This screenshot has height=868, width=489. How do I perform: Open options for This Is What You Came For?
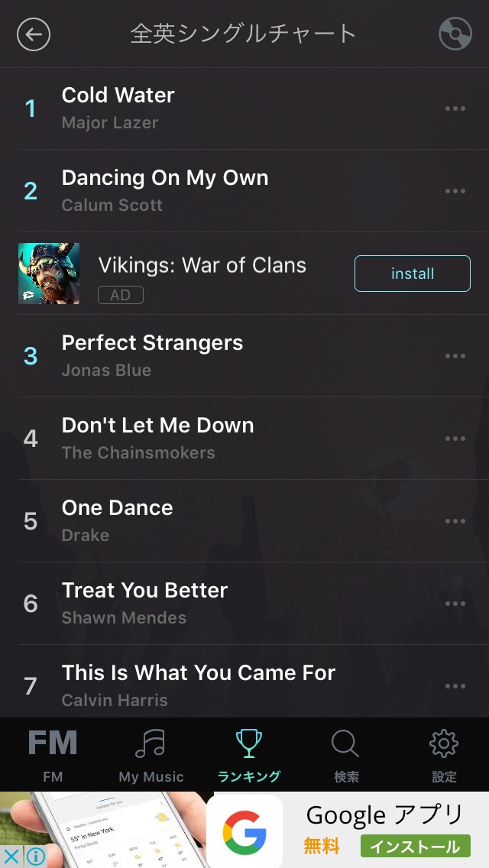tap(455, 686)
